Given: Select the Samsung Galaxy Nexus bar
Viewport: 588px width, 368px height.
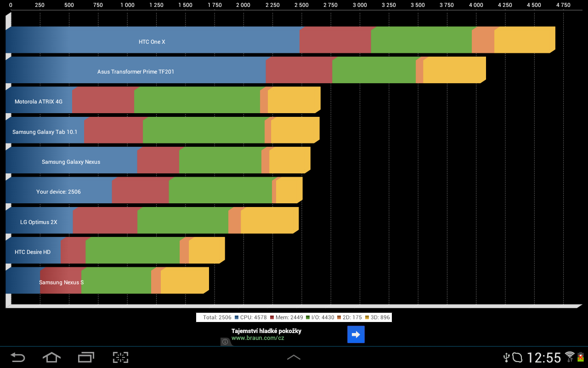Looking at the screenshot, I should pos(71,161).
